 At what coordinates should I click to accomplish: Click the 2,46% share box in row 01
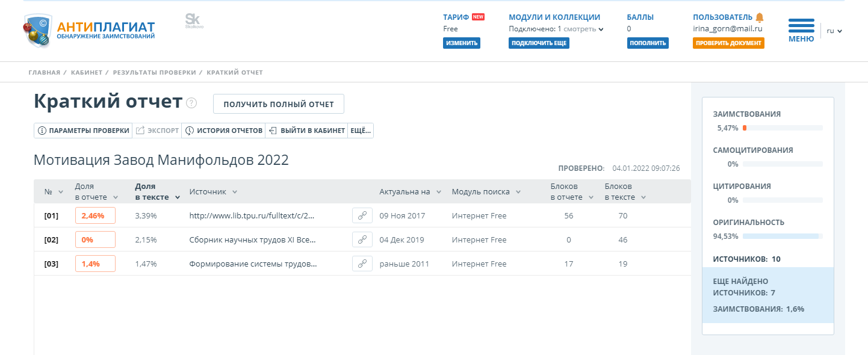tap(95, 215)
